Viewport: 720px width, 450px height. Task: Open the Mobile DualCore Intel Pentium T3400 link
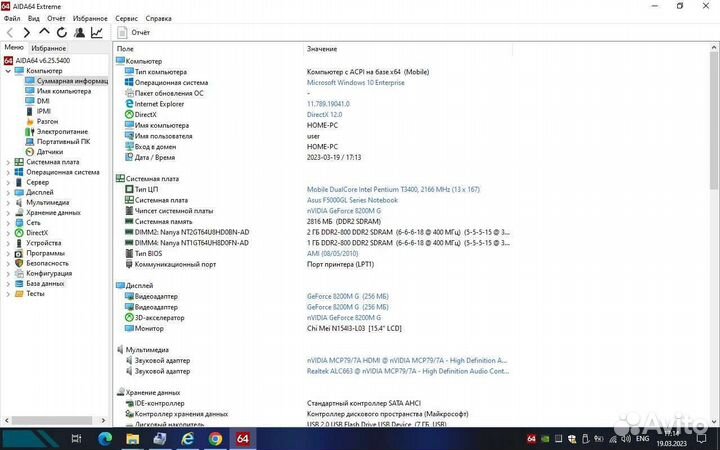coord(393,189)
